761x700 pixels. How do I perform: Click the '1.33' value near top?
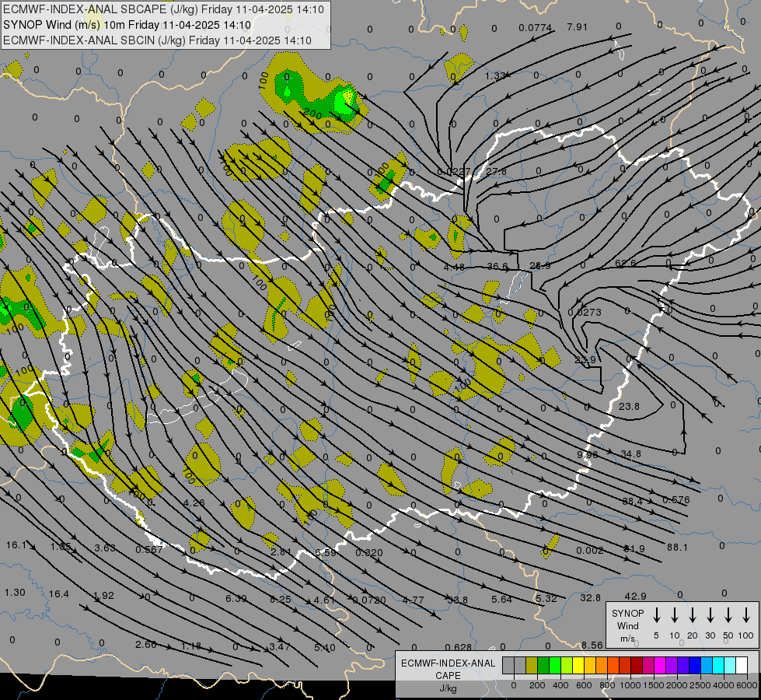[x=495, y=76]
